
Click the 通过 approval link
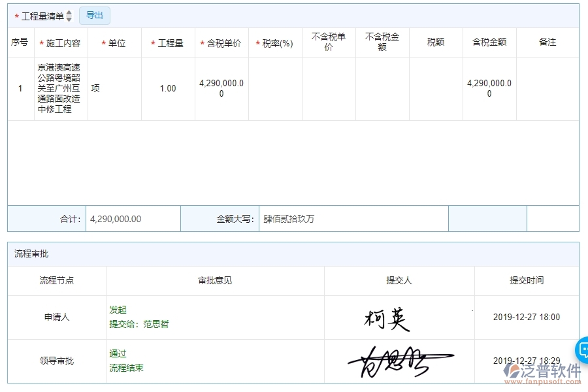(x=118, y=353)
